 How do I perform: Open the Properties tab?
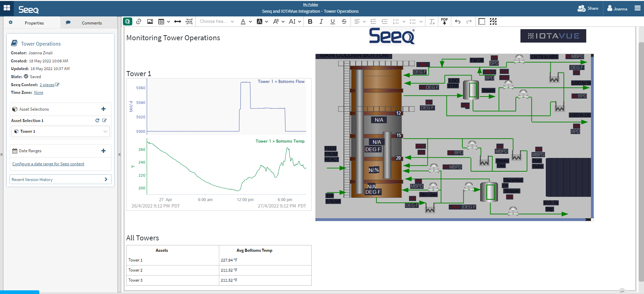click(x=34, y=23)
